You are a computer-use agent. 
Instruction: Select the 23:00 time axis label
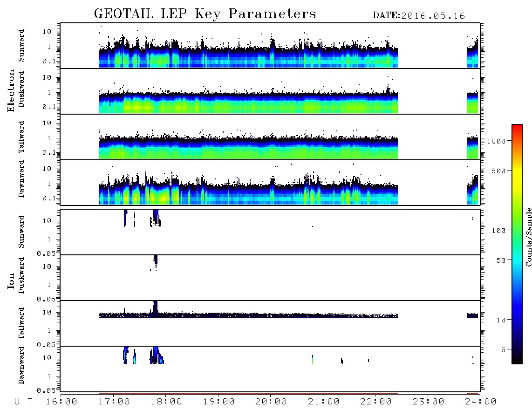(429, 402)
